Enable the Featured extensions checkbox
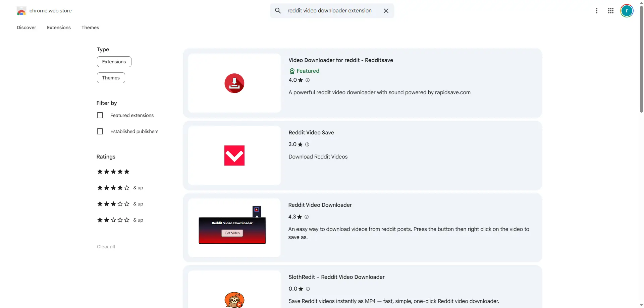The width and height of the screenshot is (644, 308). click(100, 115)
